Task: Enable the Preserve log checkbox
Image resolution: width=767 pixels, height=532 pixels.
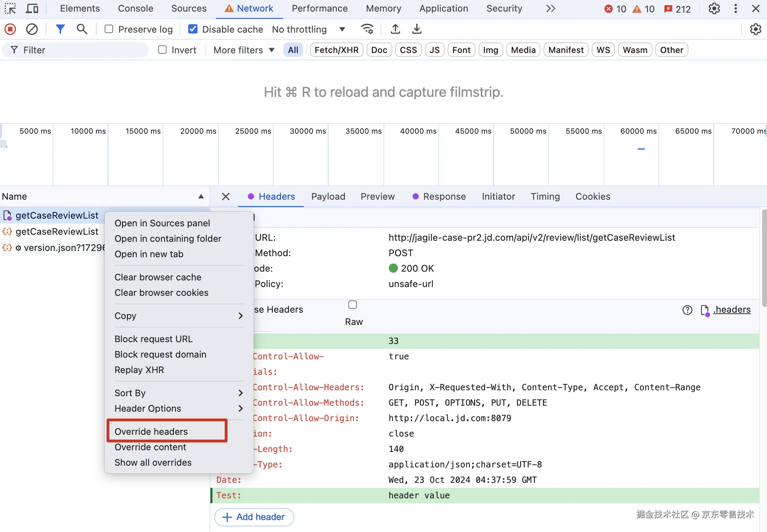Action: click(109, 29)
